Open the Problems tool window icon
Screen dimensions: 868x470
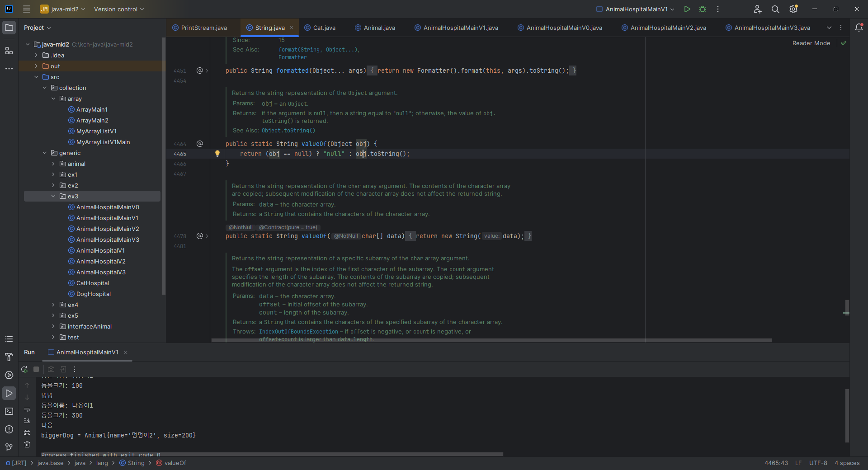[x=9, y=429]
